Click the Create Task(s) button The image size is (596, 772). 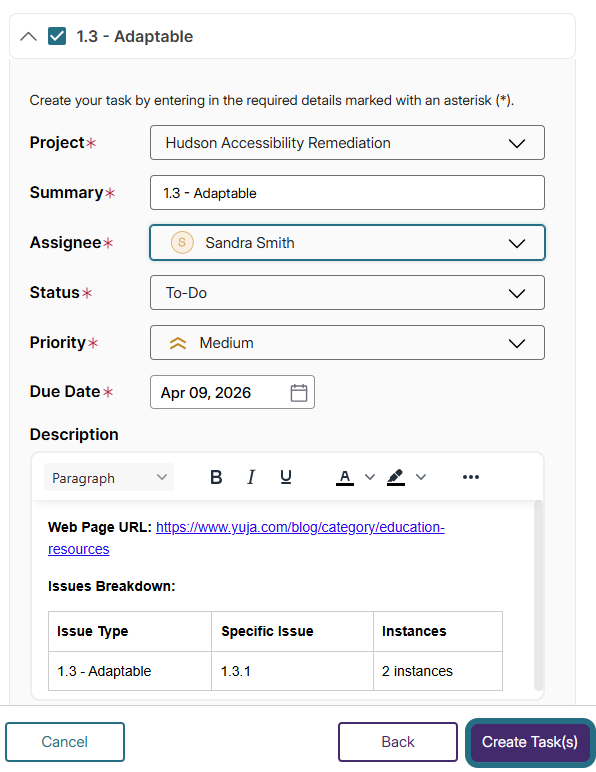click(x=530, y=742)
